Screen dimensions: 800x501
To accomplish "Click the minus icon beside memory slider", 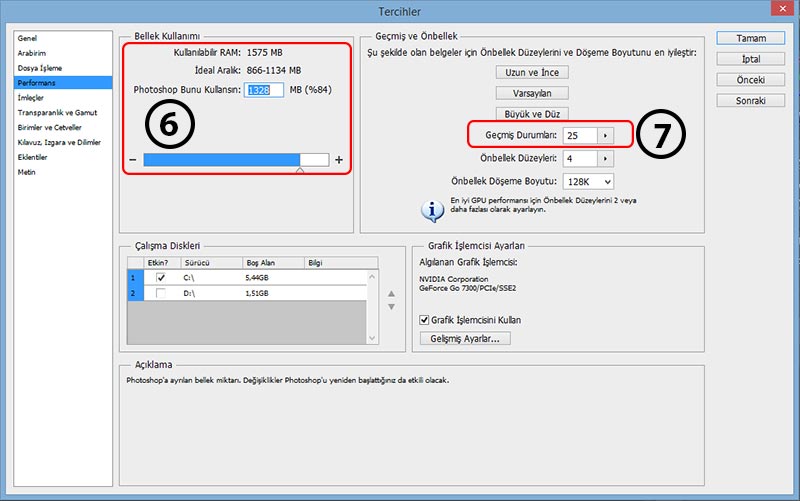I will point(133,160).
